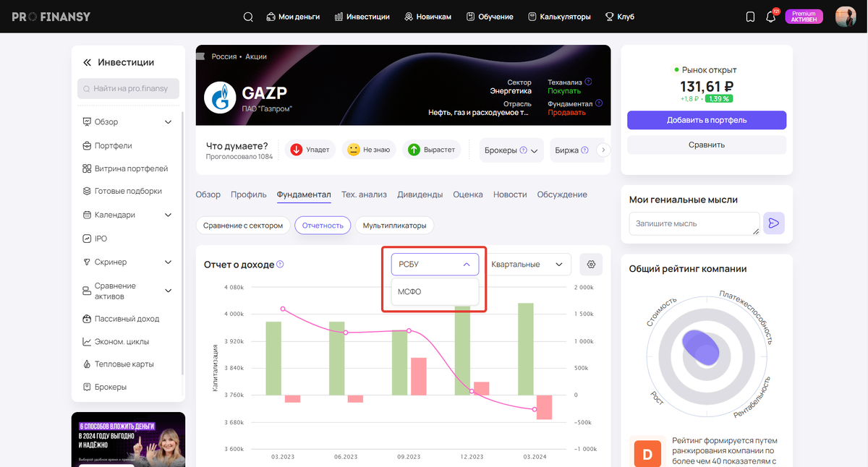Expand the Сравнение активов chevron

[169, 291]
